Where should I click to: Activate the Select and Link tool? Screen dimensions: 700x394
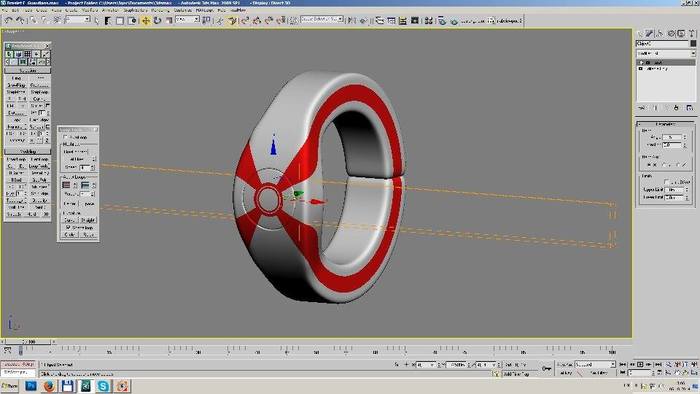(x=33, y=20)
